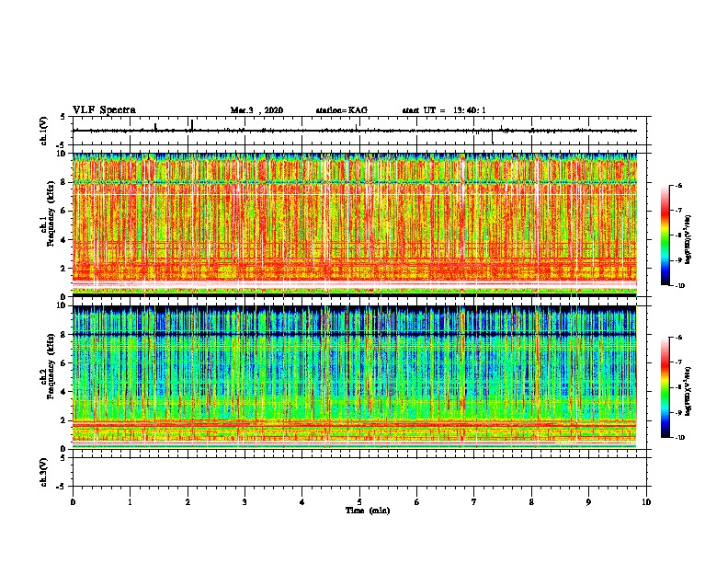Image resolution: width=728 pixels, height=563 pixels.
Task: Click the "station=KAG" header label
Action: (x=341, y=110)
